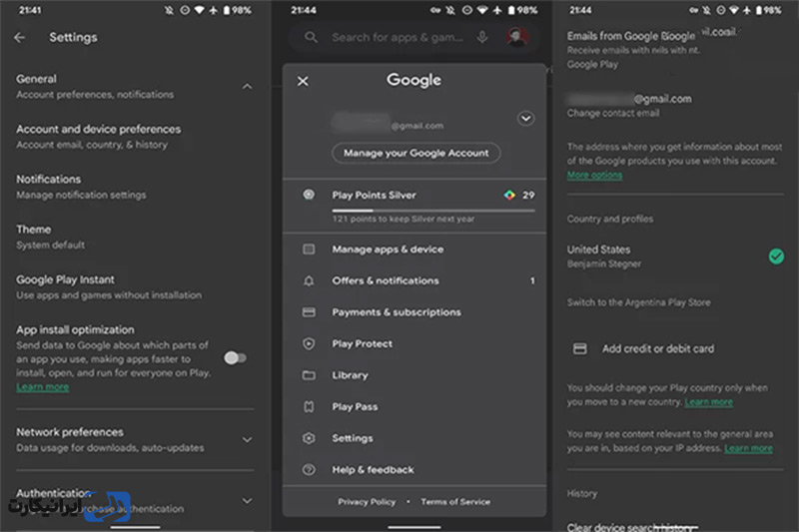Expand Network preferences section chevron
799x532 pixels.
247,440
